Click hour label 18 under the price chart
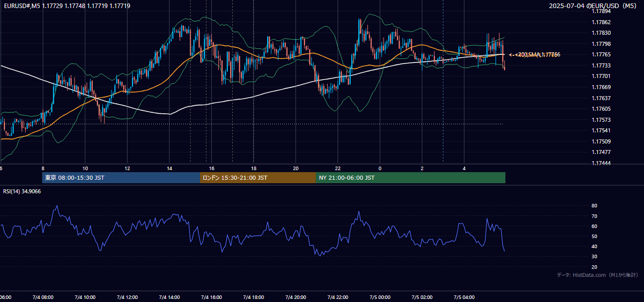 point(253,169)
